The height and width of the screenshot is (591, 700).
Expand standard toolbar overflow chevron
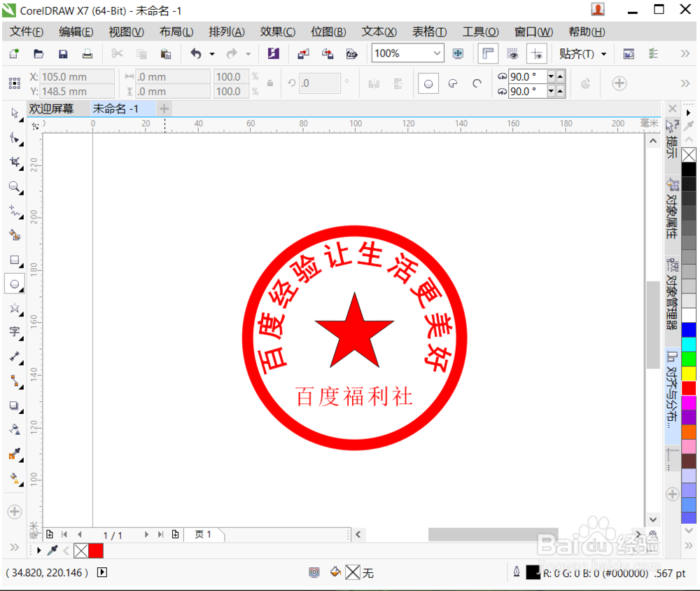point(685,54)
